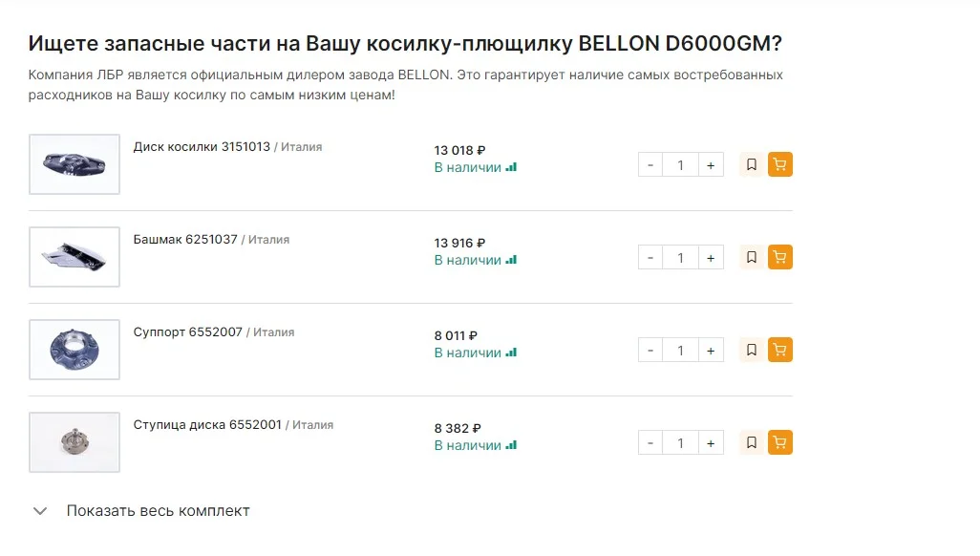Open the Диск косилки 3151013 product link
The image size is (980, 556).
(202, 147)
